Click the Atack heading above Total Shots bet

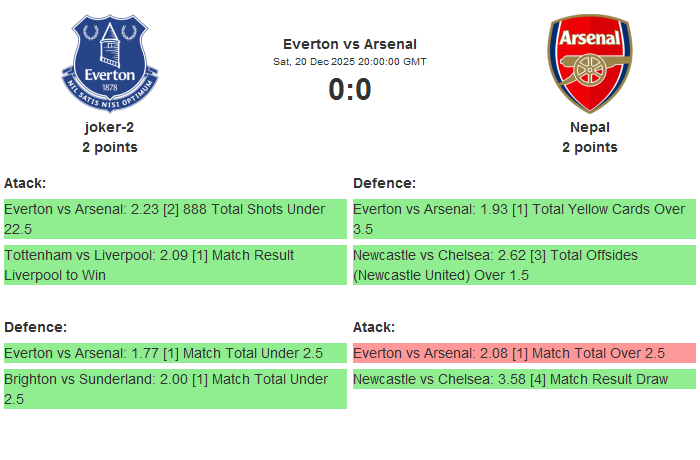click(x=25, y=183)
